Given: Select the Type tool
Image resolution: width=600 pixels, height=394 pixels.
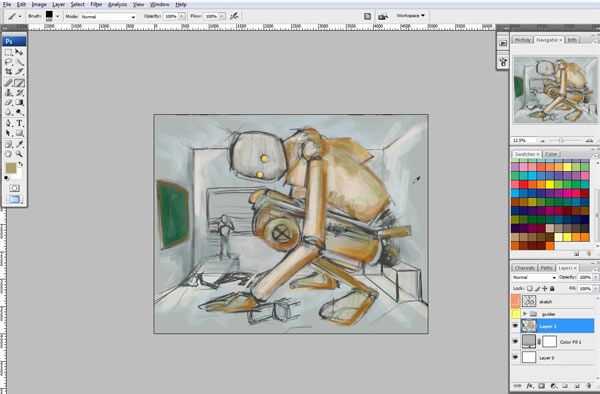Looking at the screenshot, I should tap(19, 123).
